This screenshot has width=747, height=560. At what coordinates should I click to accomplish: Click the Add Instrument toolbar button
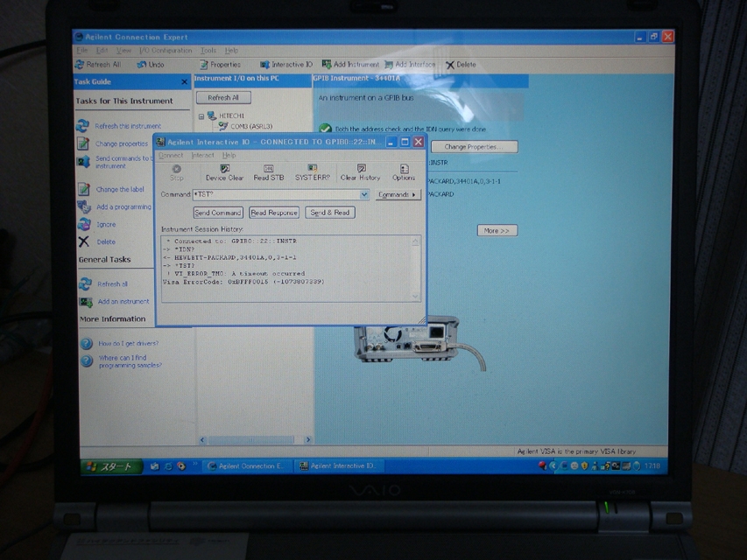click(x=350, y=64)
